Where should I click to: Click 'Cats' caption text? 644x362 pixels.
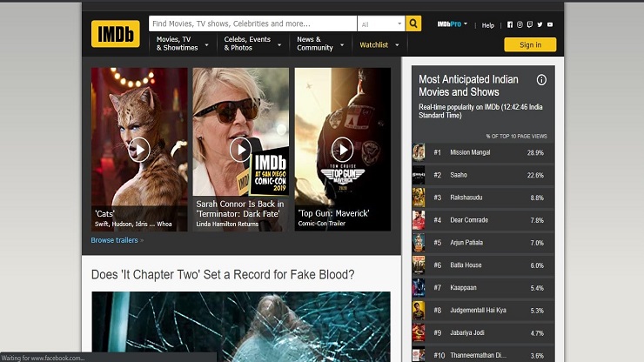click(x=104, y=214)
